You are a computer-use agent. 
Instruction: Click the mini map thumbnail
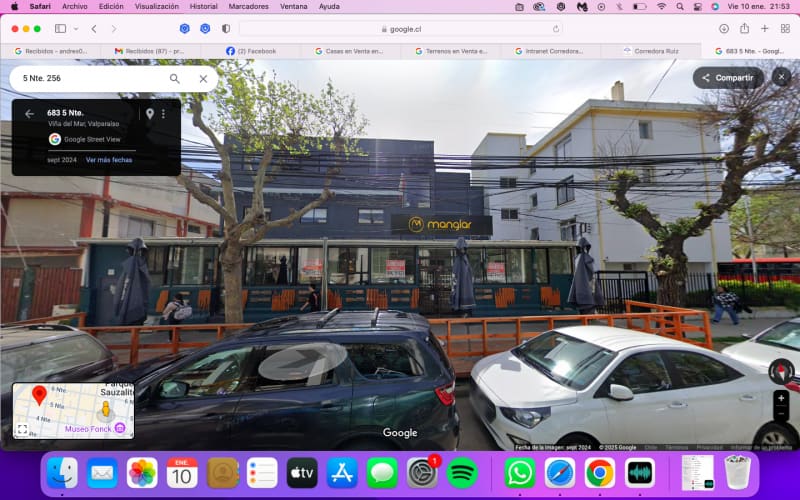coord(73,411)
